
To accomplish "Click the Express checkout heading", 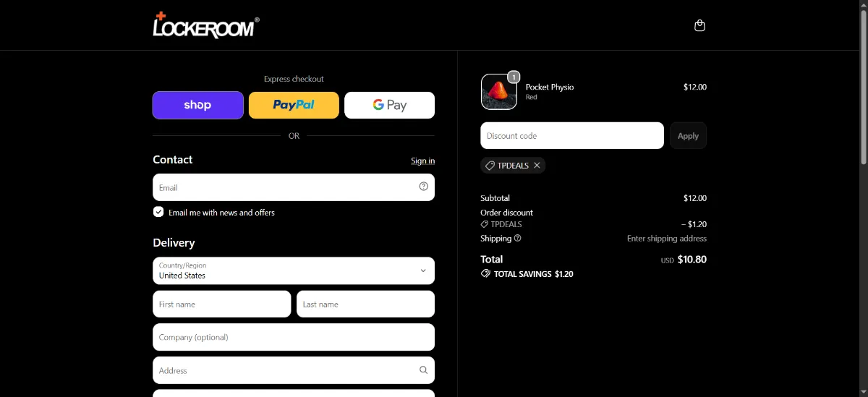I will pyautogui.click(x=294, y=79).
